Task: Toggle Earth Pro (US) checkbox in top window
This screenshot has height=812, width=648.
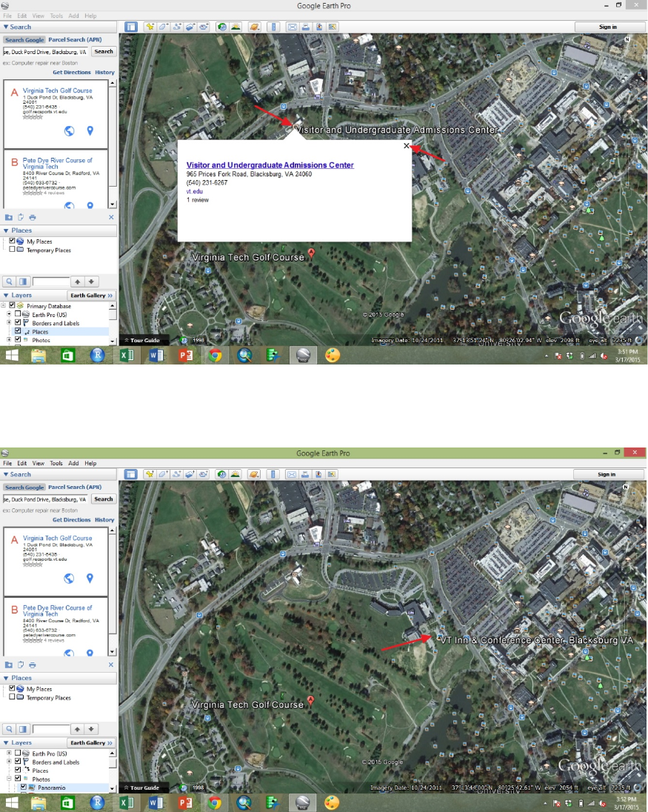Action: point(18,314)
